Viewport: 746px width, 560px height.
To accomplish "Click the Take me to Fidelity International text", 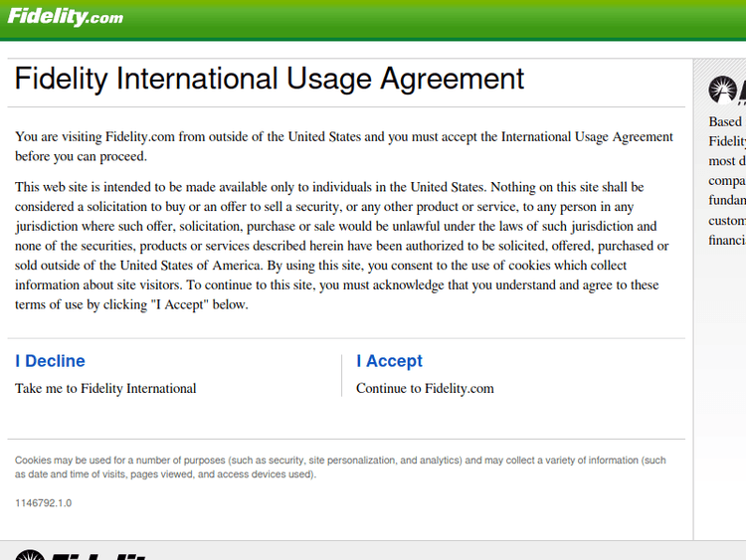I will [105, 388].
